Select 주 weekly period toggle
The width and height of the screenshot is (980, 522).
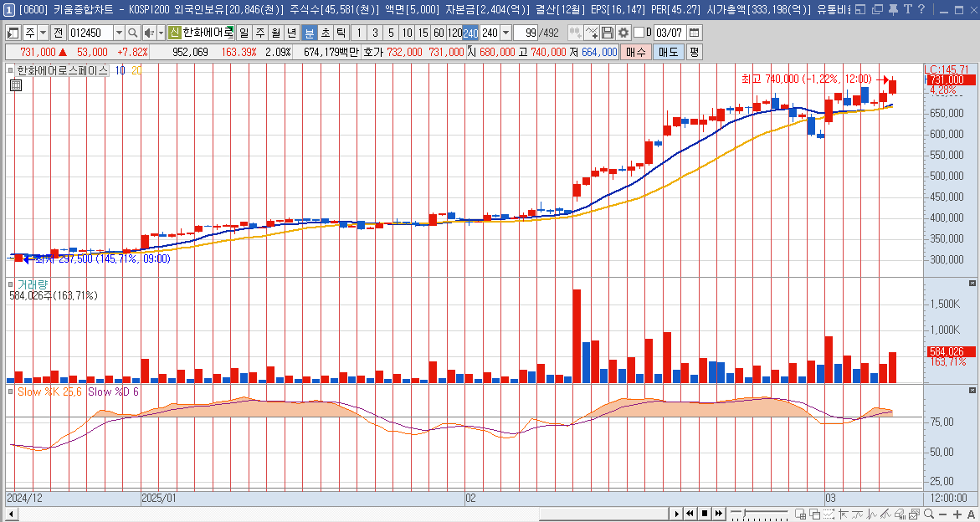click(260, 33)
